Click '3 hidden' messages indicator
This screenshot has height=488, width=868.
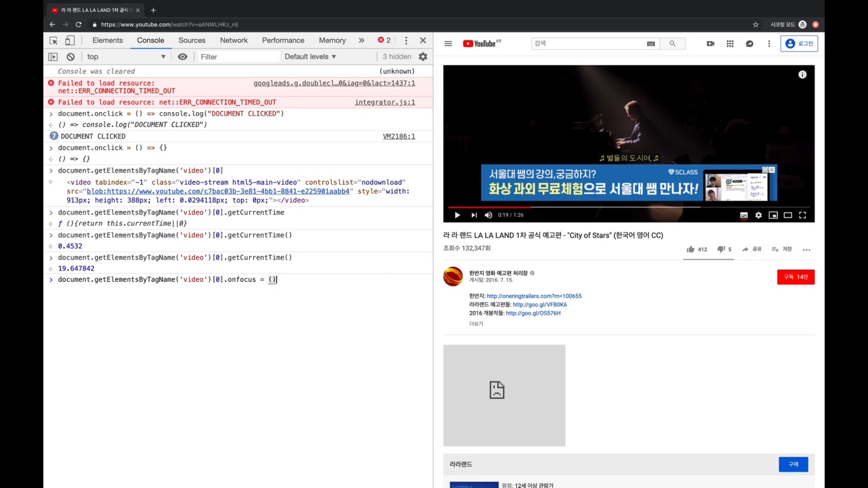pyautogui.click(x=397, y=57)
